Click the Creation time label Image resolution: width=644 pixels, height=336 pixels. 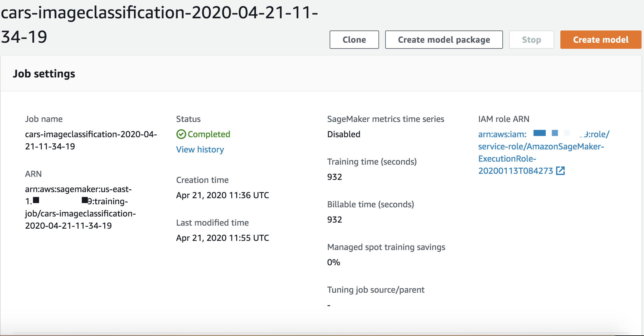pyautogui.click(x=202, y=180)
